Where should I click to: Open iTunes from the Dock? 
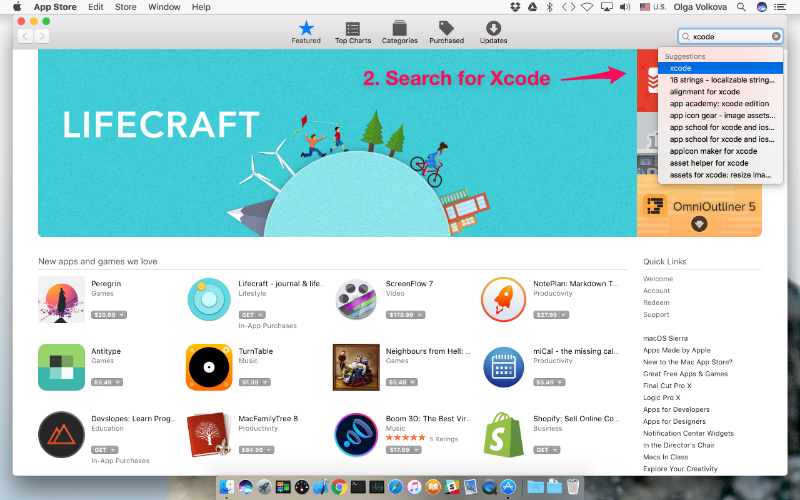click(x=414, y=487)
